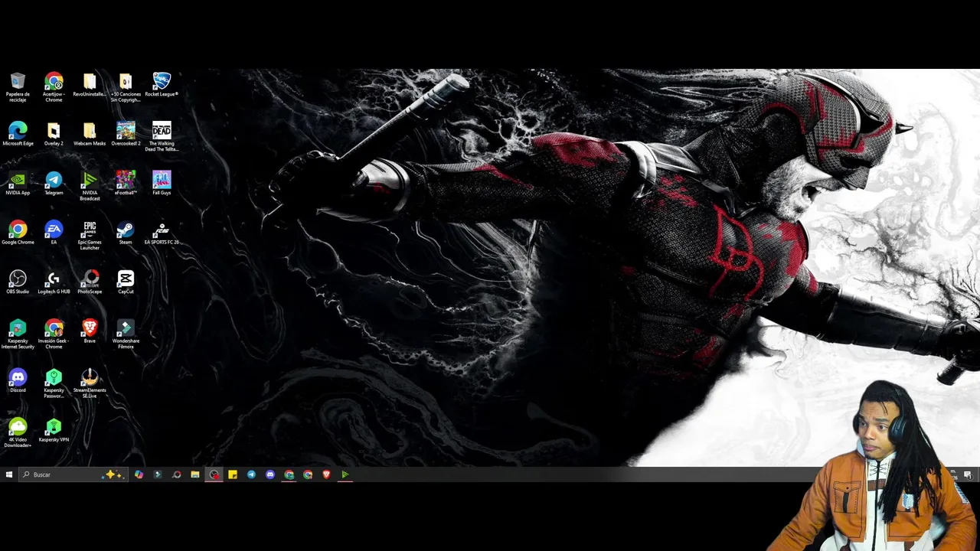Open the notification center in the taskbar

(x=968, y=474)
